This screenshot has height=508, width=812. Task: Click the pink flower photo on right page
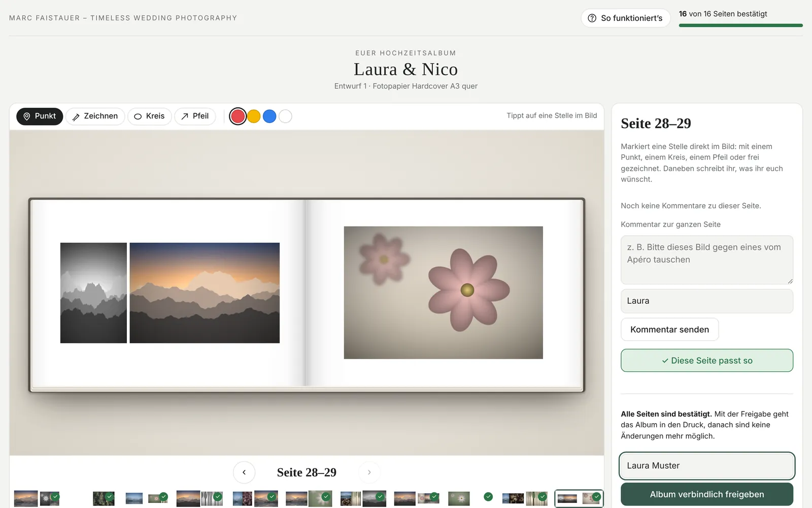click(444, 293)
